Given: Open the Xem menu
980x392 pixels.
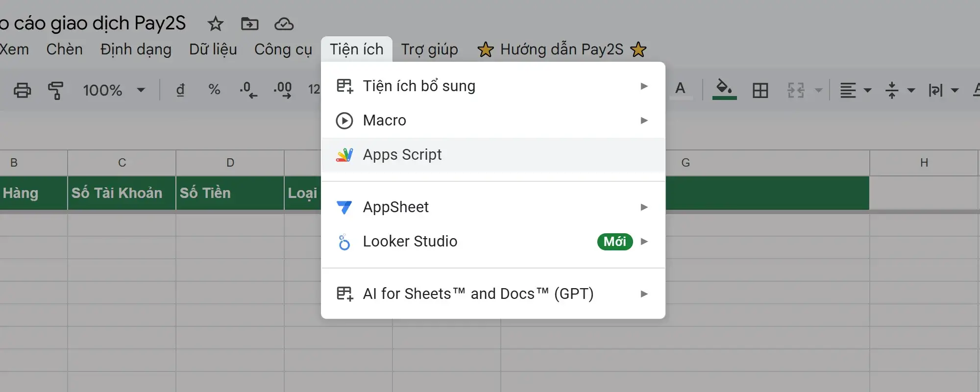Looking at the screenshot, I should click(14, 49).
